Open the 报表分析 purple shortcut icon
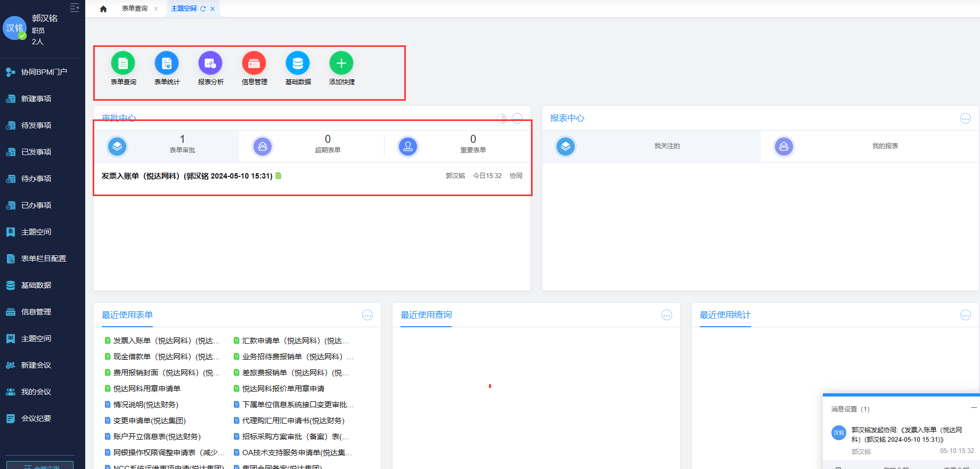 210,63
